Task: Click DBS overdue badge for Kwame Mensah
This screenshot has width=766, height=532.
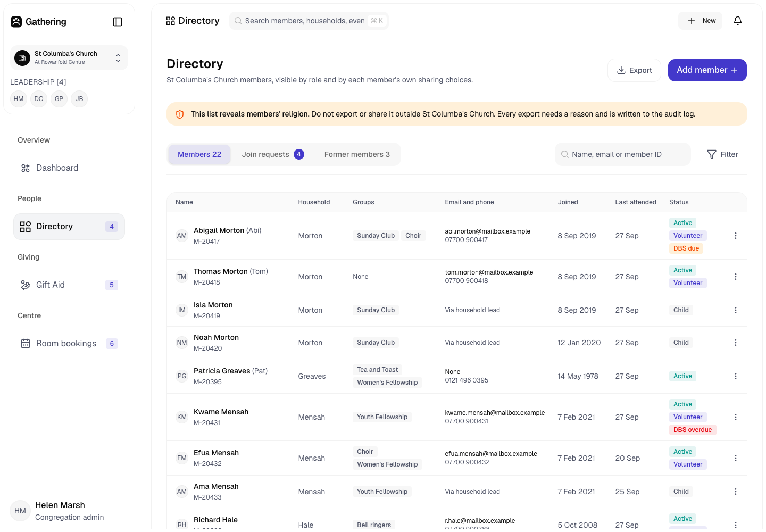Action: 693,430
